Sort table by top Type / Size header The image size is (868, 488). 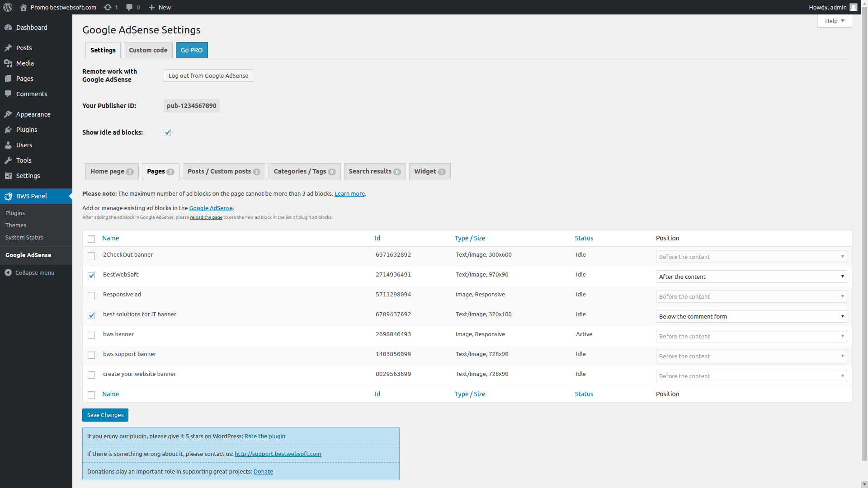(470, 238)
